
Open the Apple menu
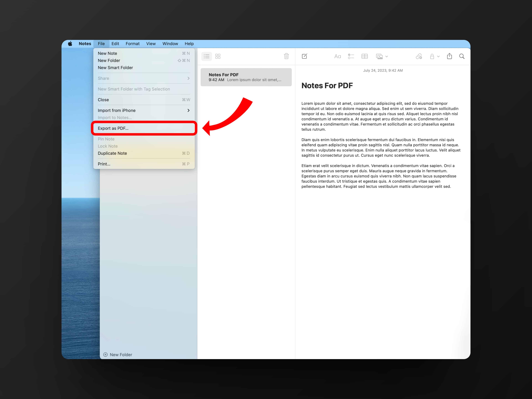click(x=70, y=44)
